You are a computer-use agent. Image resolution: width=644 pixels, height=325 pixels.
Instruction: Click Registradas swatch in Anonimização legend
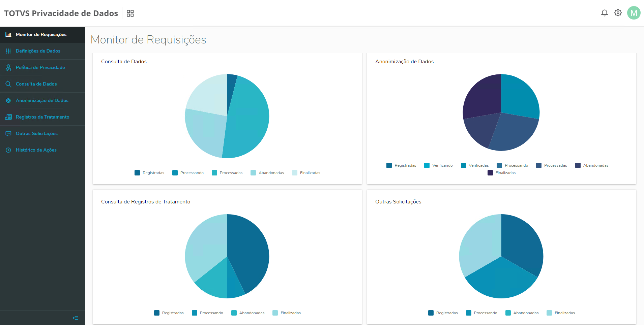click(x=389, y=165)
